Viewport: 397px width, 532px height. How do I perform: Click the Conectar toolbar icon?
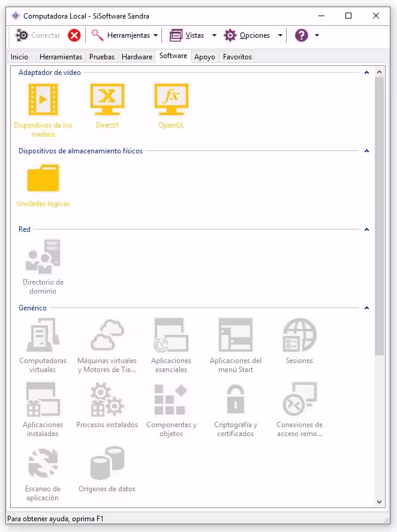pyautogui.click(x=22, y=35)
